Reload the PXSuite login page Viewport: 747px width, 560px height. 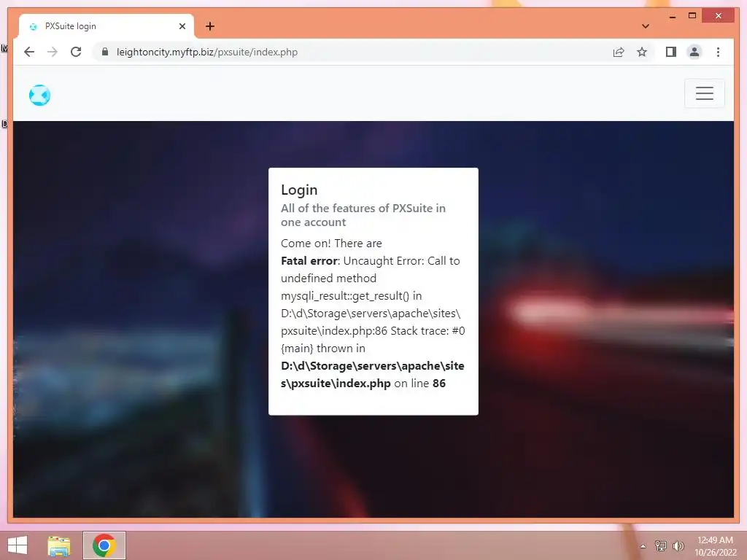coord(76,52)
